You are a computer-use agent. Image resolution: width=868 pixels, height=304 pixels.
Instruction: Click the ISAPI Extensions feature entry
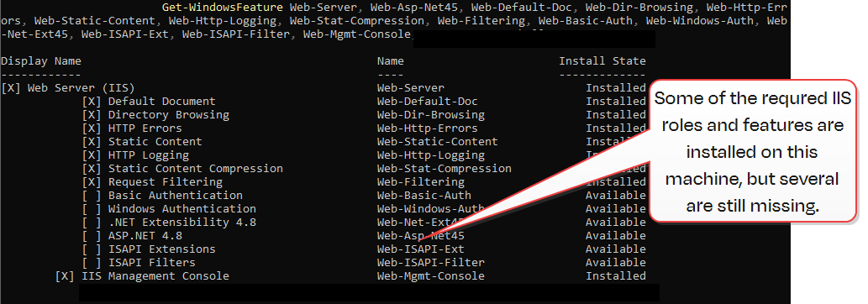pos(161,249)
